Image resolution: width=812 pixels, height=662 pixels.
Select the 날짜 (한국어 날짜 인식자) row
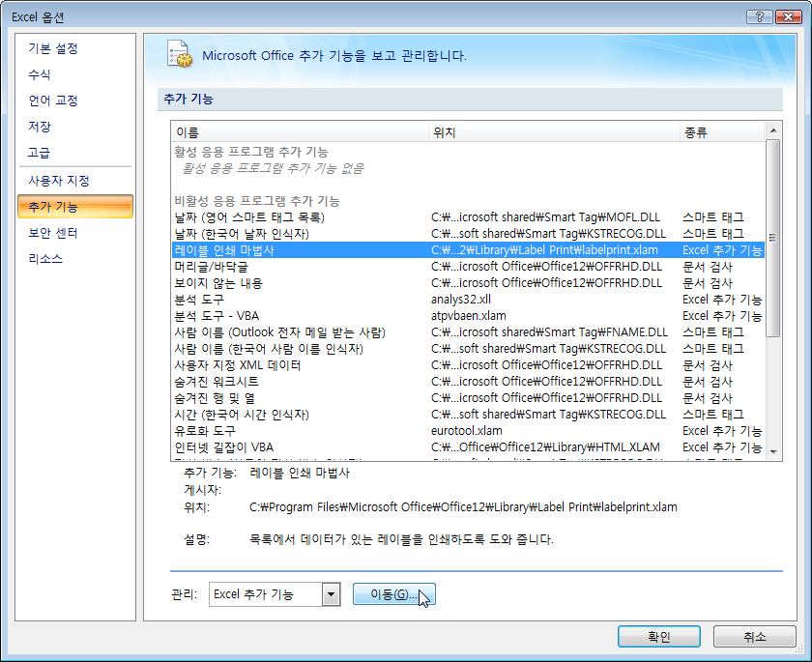(x=468, y=234)
